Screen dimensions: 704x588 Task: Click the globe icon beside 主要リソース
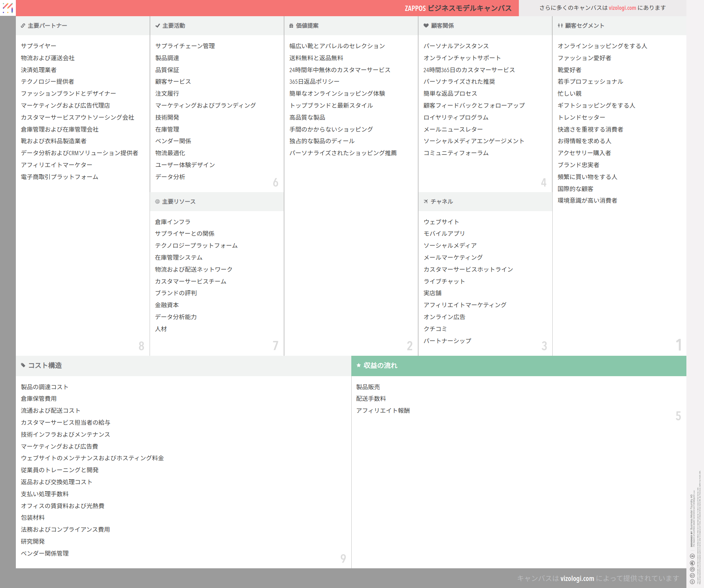pos(157,202)
